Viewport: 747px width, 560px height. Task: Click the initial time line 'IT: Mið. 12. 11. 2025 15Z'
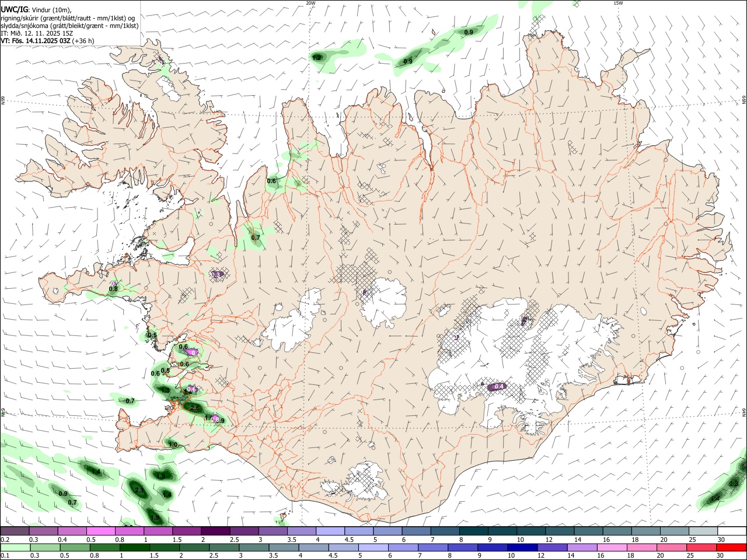(37, 33)
